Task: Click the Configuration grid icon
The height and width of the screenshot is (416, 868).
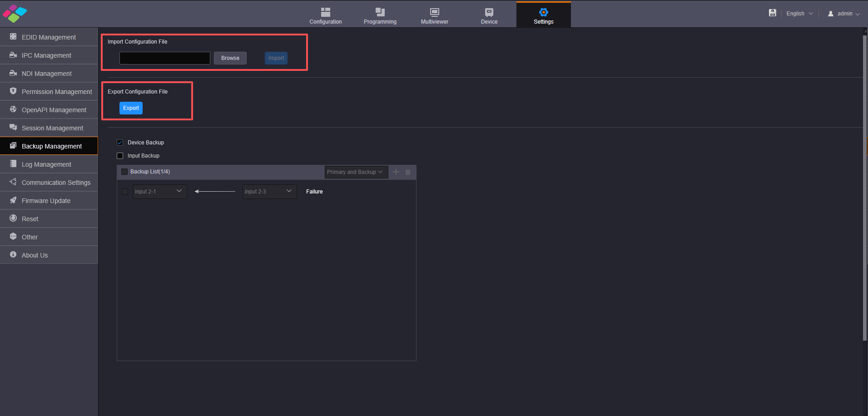Action: tap(326, 12)
